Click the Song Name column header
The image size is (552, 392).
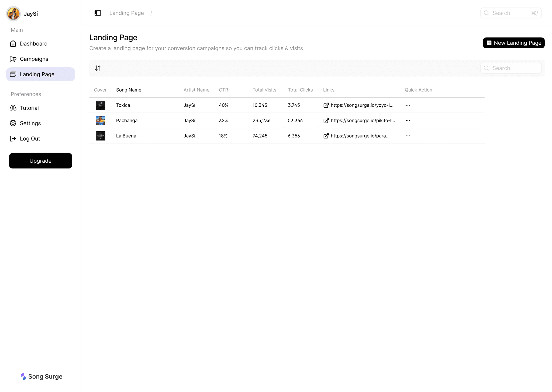tap(129, 90)
